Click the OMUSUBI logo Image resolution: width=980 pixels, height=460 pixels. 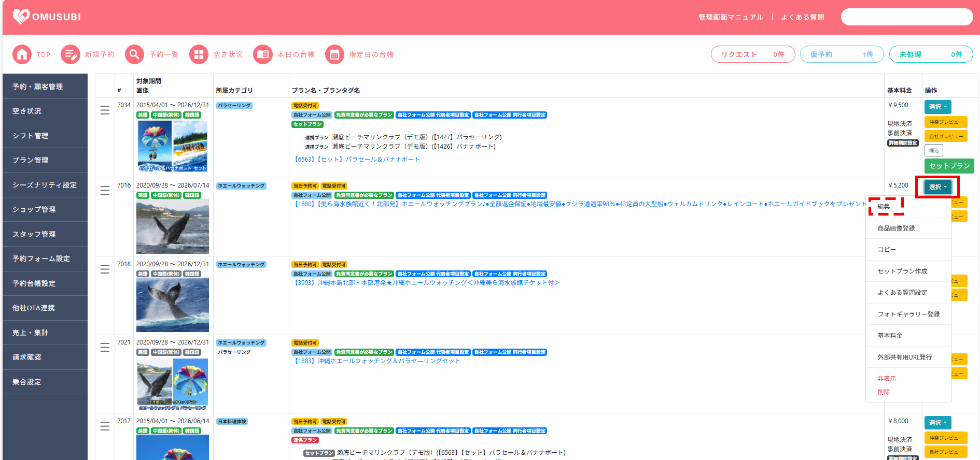[x=47, y=17]
